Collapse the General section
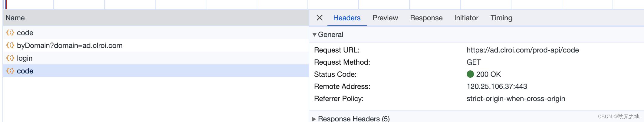Viewport: 644px width, 122px height. pos(314,35)
